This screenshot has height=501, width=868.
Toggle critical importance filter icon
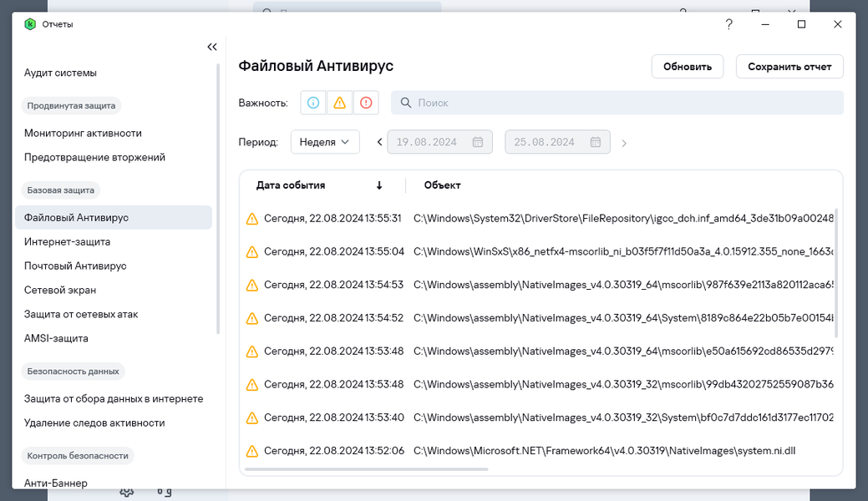[366, 103]
